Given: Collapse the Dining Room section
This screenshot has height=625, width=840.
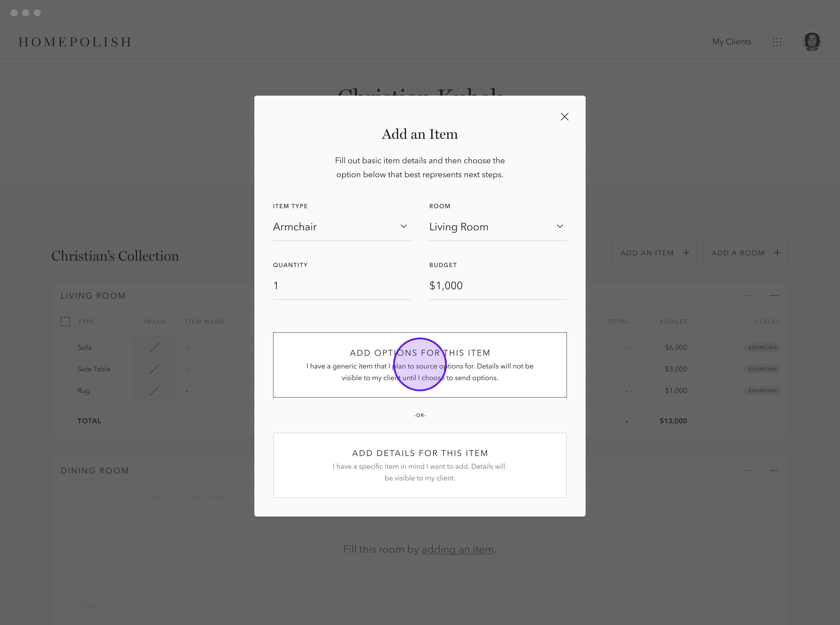Looking at the screenshot, I should click(x=774, y=470).
